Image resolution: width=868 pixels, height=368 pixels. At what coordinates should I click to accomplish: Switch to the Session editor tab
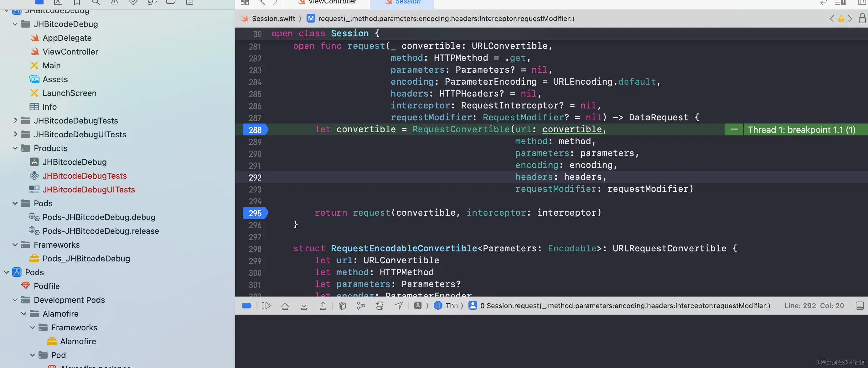pyautogui.click(x=403, y=2)
